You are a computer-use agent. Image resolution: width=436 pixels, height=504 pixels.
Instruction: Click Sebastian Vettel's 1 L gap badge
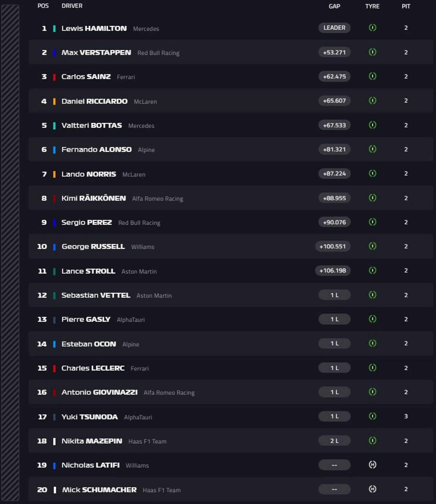click(x=334, y=295)
